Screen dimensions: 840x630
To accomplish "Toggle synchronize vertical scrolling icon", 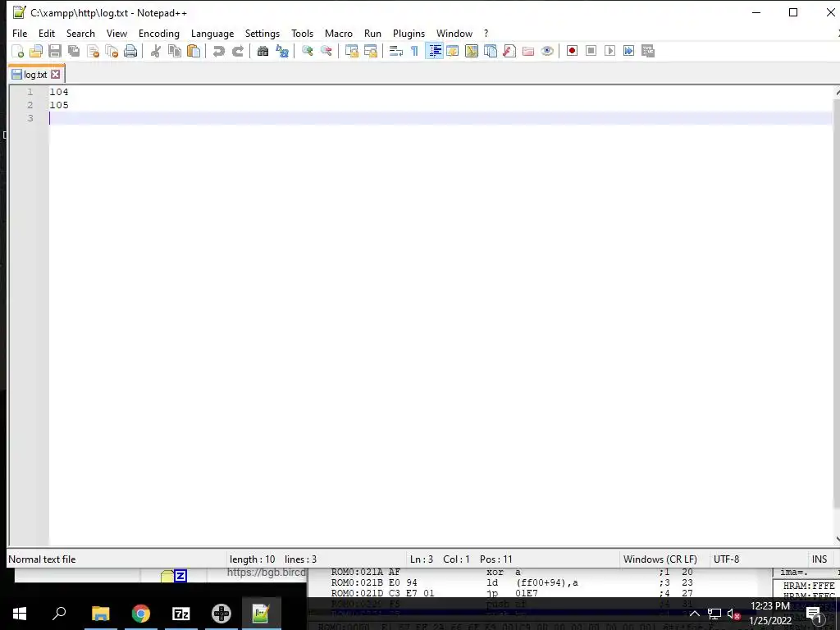I will pos(352,51).
